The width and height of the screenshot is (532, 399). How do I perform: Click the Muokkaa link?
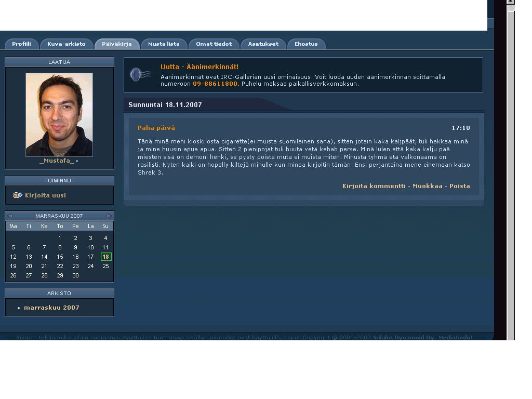tap(428, 186)
